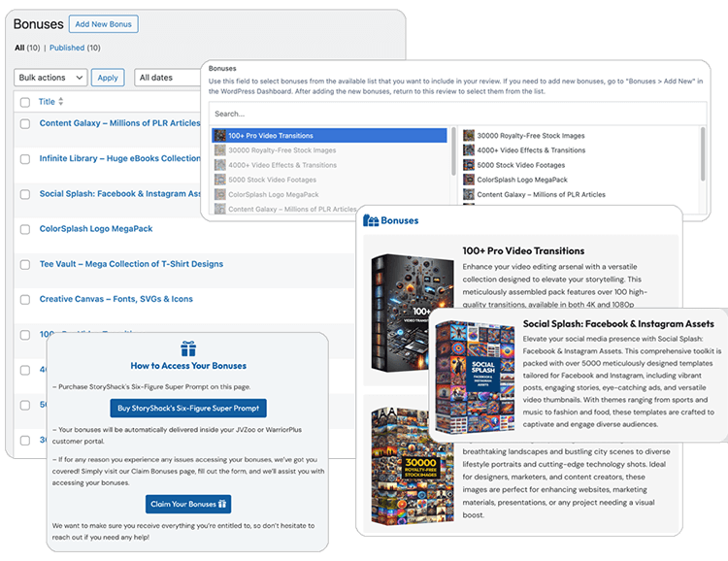Screen dimensions: 728x561
Task: Click selected 30000 Royalty-Free thumbnail icon
Action: pyautogui.click(x=469, y=136)
